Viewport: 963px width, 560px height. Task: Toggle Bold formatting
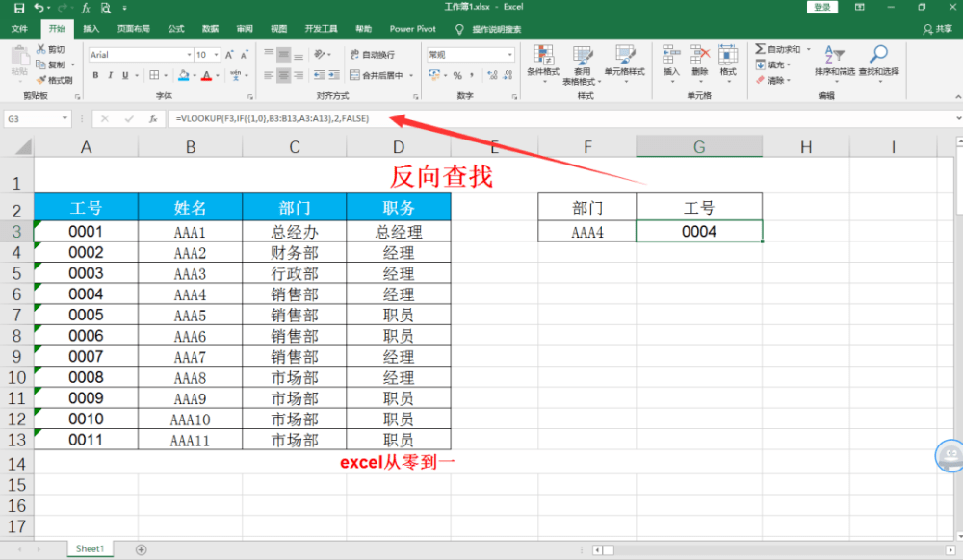pyautogui.click(x=95, y=75)
